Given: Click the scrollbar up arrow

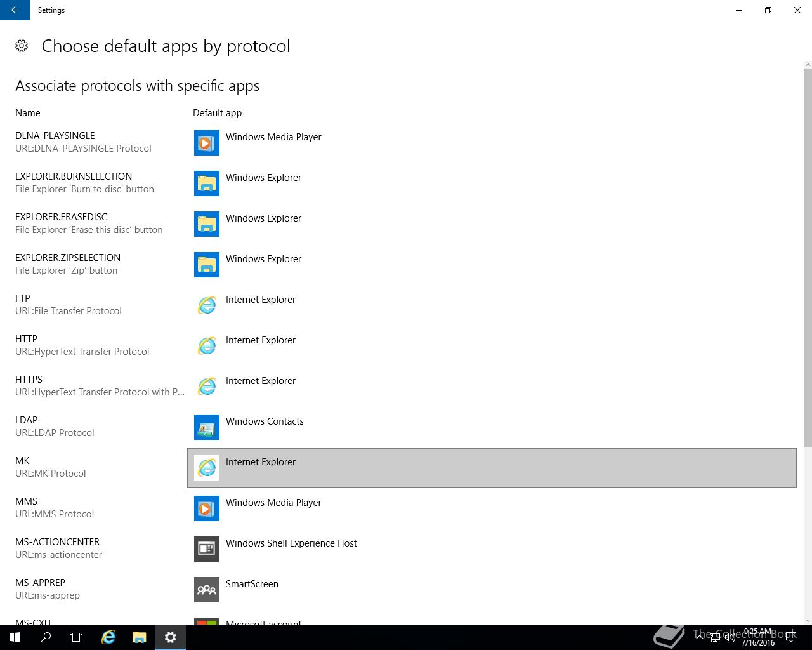Looking at the screenshot, I should (808, 65).
